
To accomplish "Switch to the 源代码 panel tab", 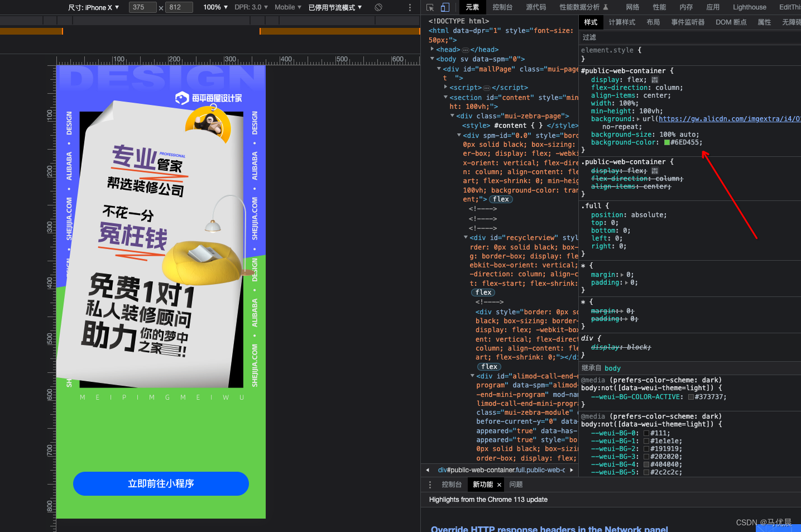I will [536, 7].
